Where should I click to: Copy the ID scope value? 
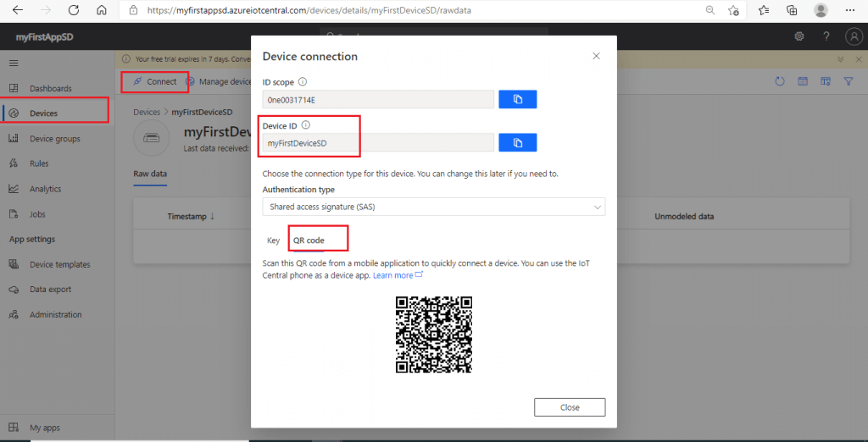(x=518, y=99)
